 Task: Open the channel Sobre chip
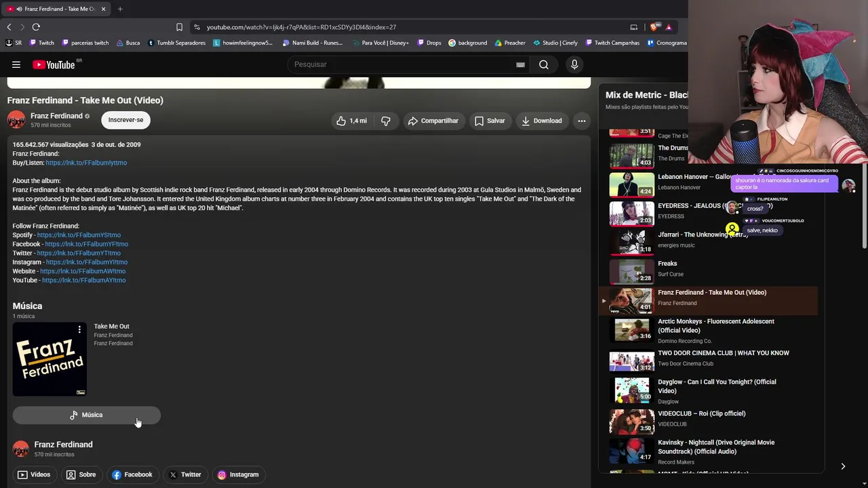(81, 474)
